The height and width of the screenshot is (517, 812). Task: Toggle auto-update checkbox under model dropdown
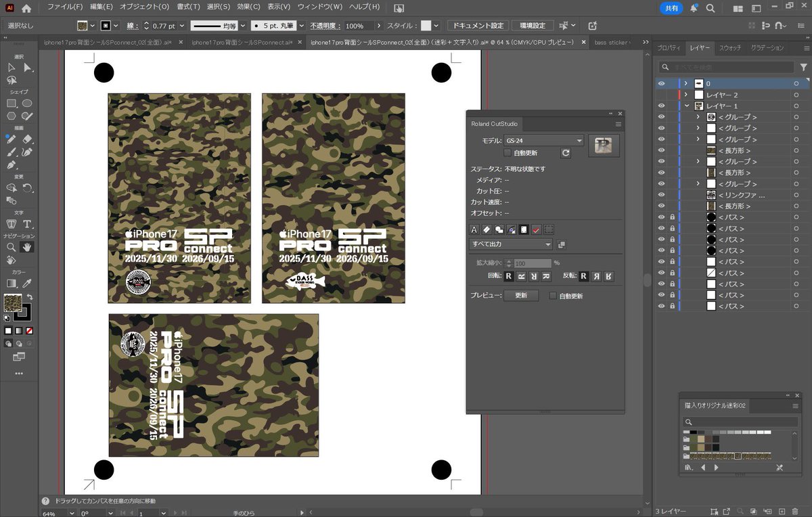[508, 154]
